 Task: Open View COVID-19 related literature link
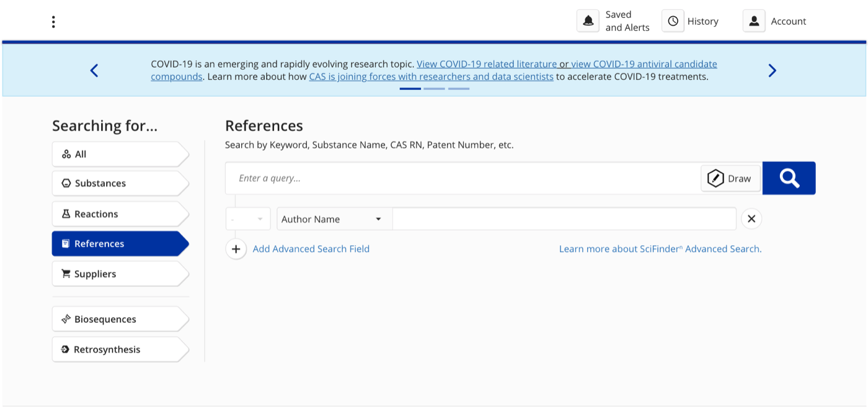point(487,64)
